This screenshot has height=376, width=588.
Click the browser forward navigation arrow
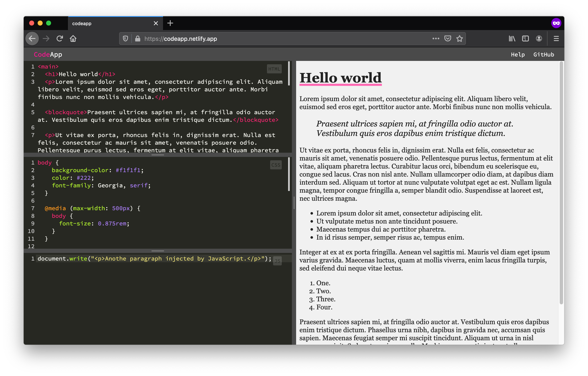[x=47, y=39]
